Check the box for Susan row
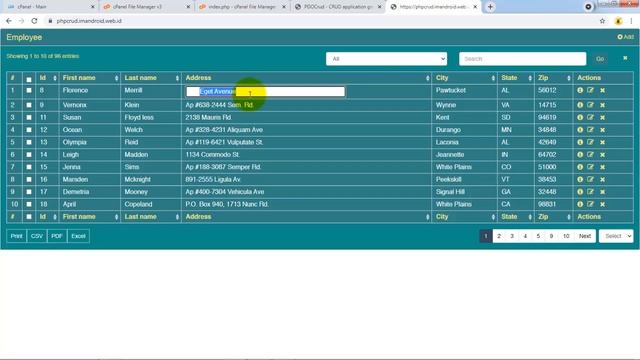The image size is (640, 360). tap(29, 118)
